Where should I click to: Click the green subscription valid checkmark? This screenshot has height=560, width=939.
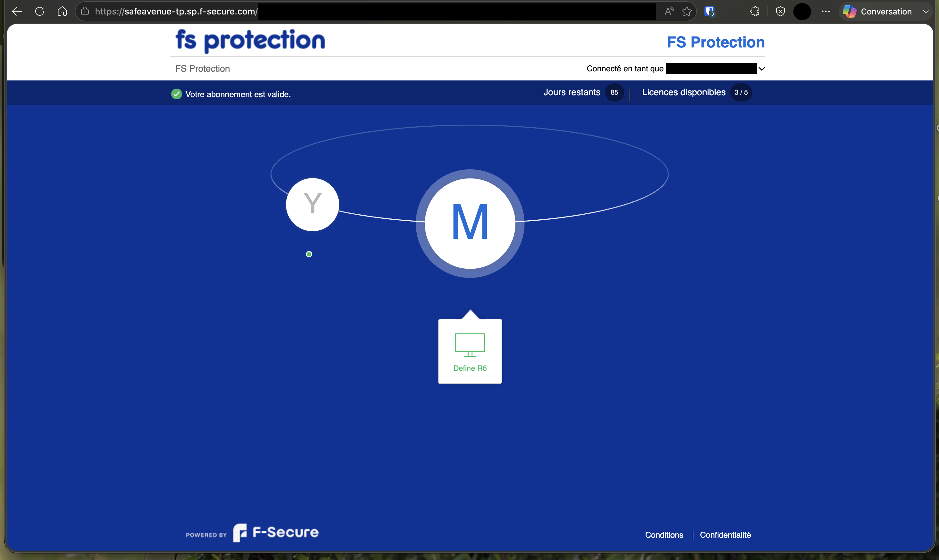176,94
